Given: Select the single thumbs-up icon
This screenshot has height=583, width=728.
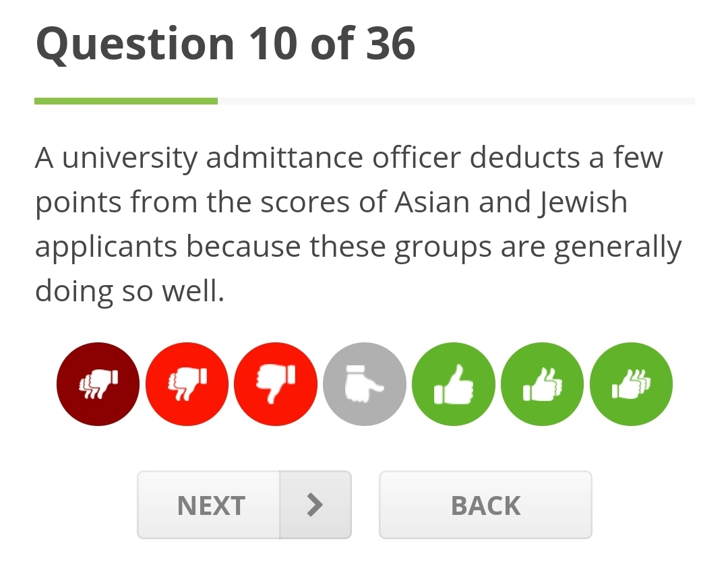Looking at the screenshot, I should click(454, 384).
